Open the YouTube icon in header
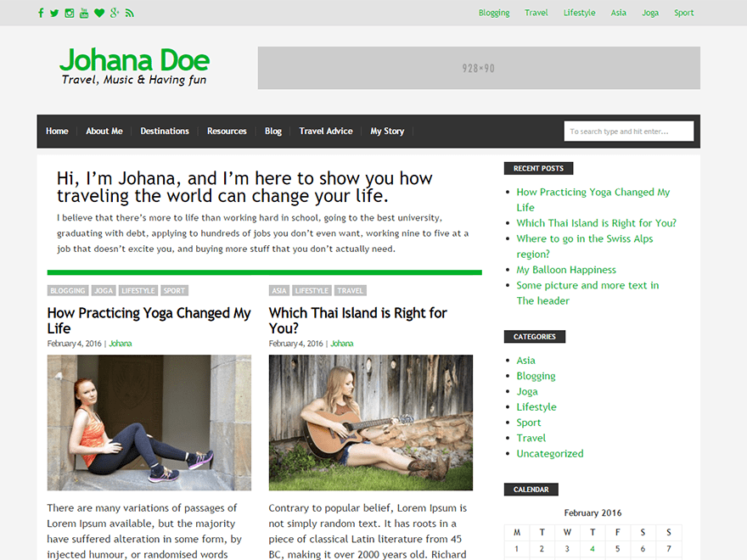This screenshot has width=747, height=560. click(84, 13)
